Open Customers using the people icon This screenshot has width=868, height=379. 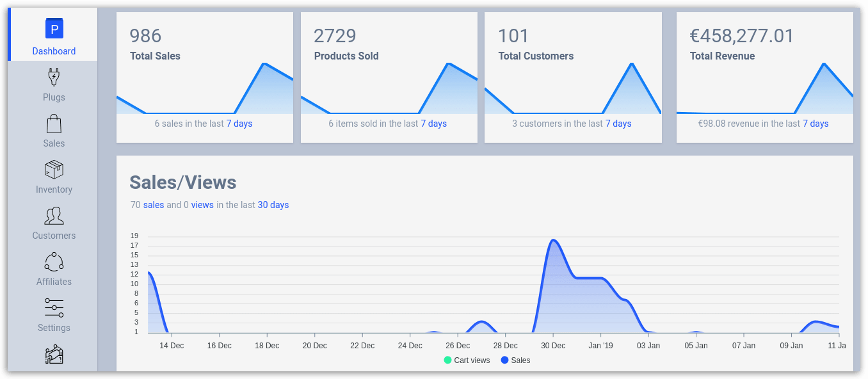coord(54,216)
